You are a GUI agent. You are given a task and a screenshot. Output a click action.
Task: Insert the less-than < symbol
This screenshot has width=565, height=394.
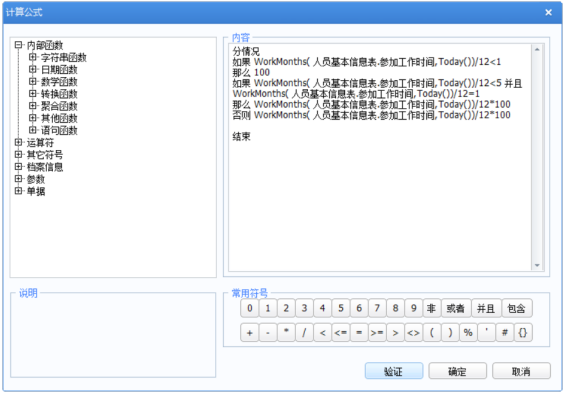click(322, 332)
